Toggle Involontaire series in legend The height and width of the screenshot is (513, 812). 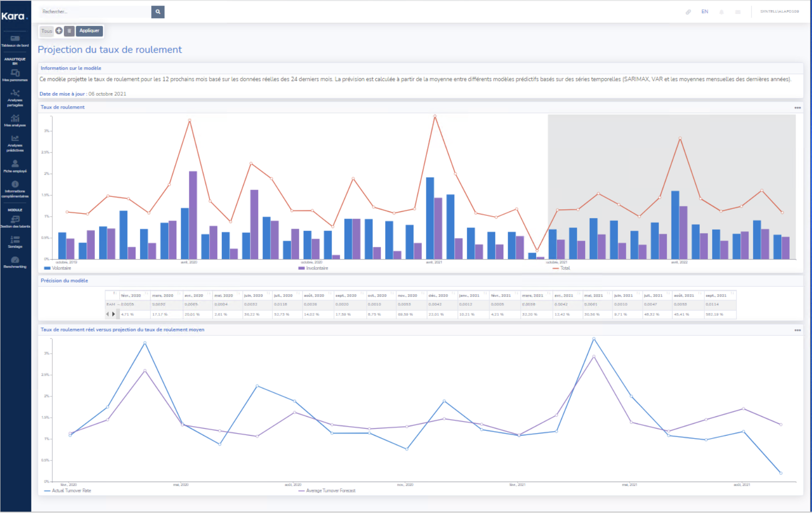313,268
